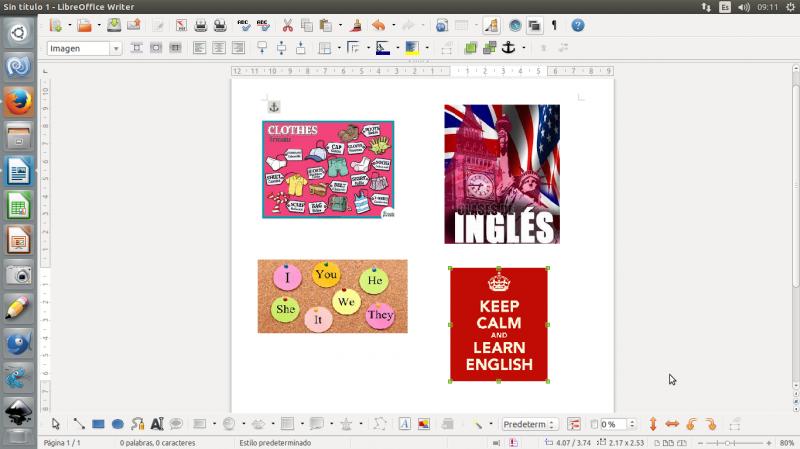Align image to top anchor
The image size is (800, 449).
coord(262,48)
